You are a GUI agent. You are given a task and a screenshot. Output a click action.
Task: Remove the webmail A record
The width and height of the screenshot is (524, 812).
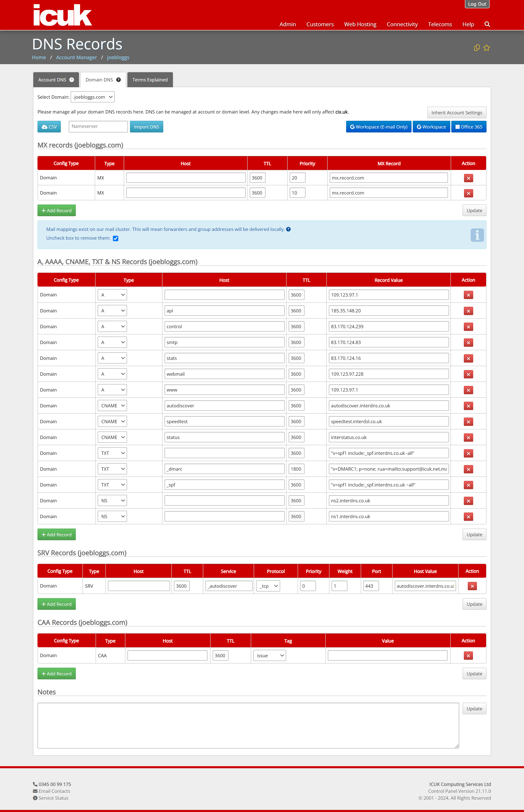point(468,374)
